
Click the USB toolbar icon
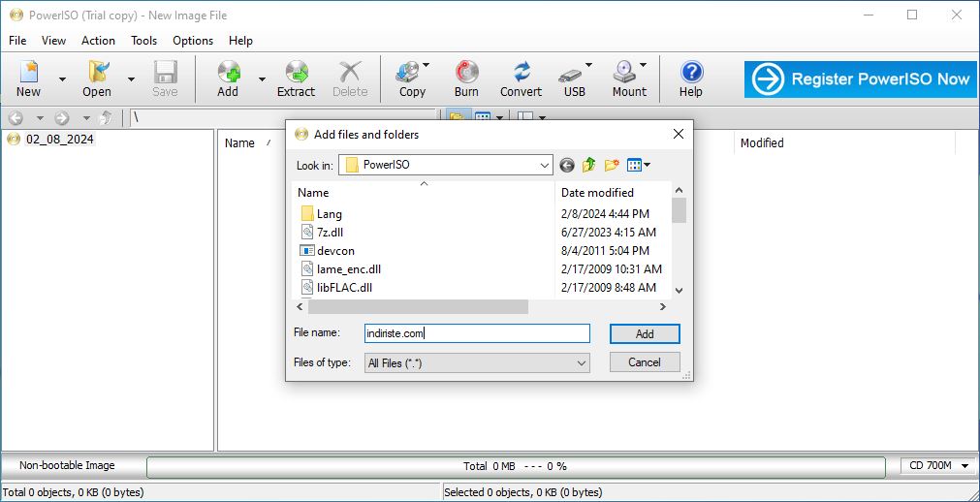point(575,78)
